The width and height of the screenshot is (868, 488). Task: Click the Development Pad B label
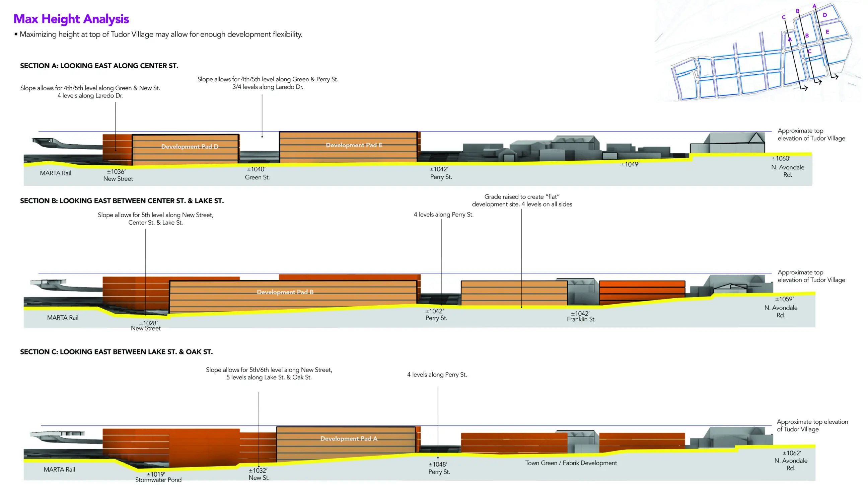285,292
